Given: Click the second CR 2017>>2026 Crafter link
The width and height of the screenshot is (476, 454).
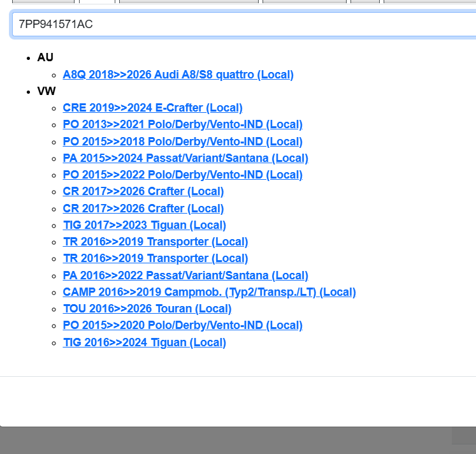Looking at the screenshot, I should pyautogui.click(x=143, y=209).
